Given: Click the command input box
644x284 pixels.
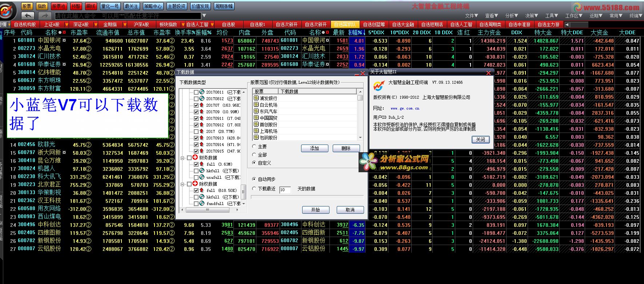Looking at the screenshot, I should click(128, 16).
